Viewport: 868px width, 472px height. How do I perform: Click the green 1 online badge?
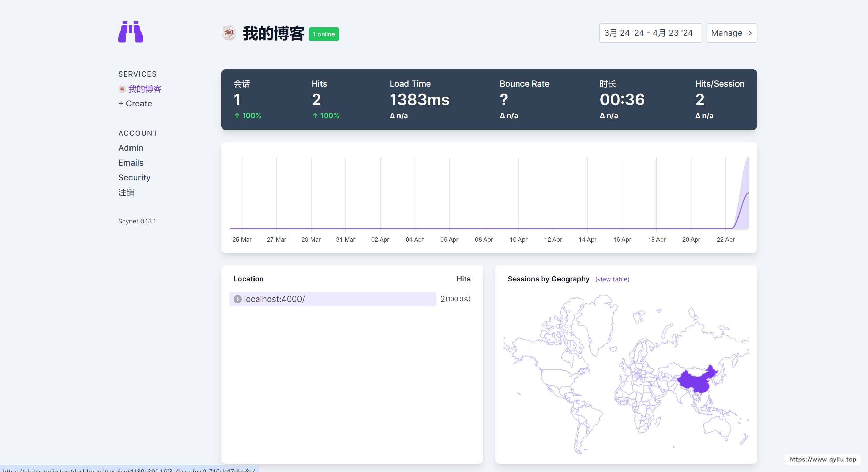click(324, 34)
